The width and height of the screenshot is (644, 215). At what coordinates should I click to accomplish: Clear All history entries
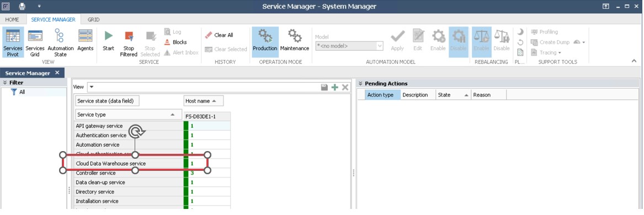[219, 35]
